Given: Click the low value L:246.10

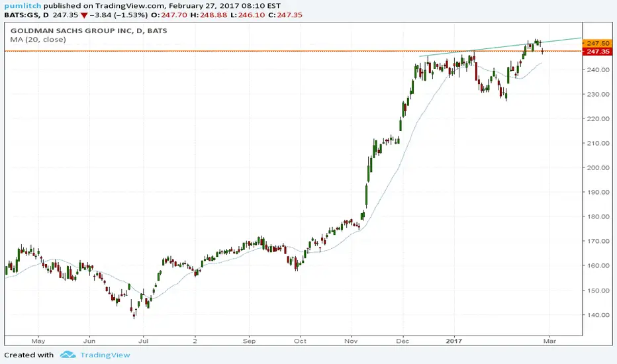Looking at the screenshot, I should pos(248,15).
